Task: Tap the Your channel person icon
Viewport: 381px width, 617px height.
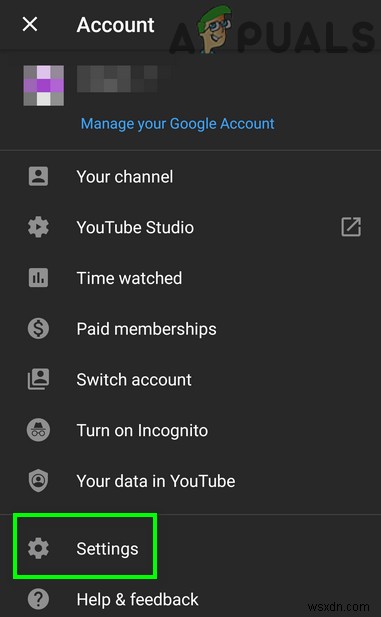Action: [x=38, y=176]
